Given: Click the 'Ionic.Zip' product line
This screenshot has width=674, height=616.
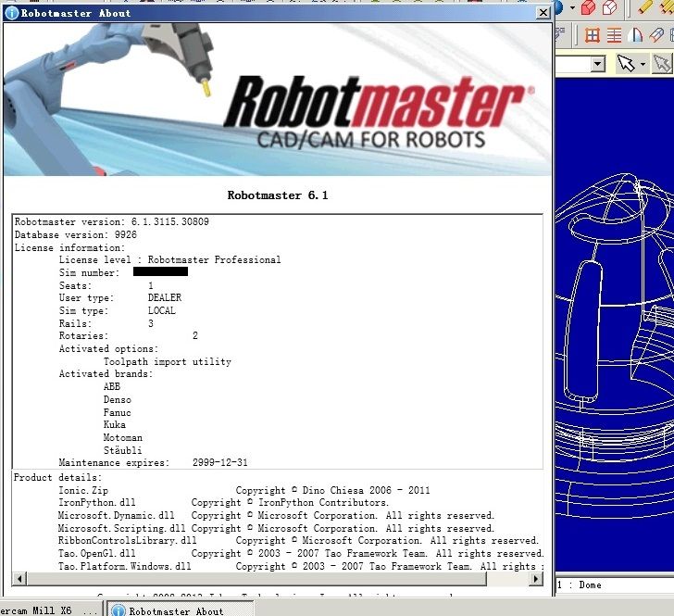Looking at the screenshot, I should click(x=244, y=490).
